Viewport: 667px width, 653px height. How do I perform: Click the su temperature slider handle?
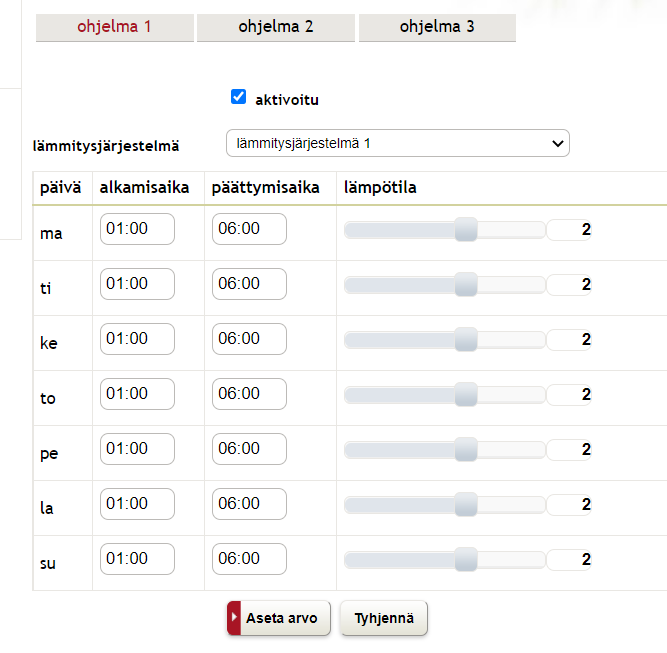tap(466, 559)
